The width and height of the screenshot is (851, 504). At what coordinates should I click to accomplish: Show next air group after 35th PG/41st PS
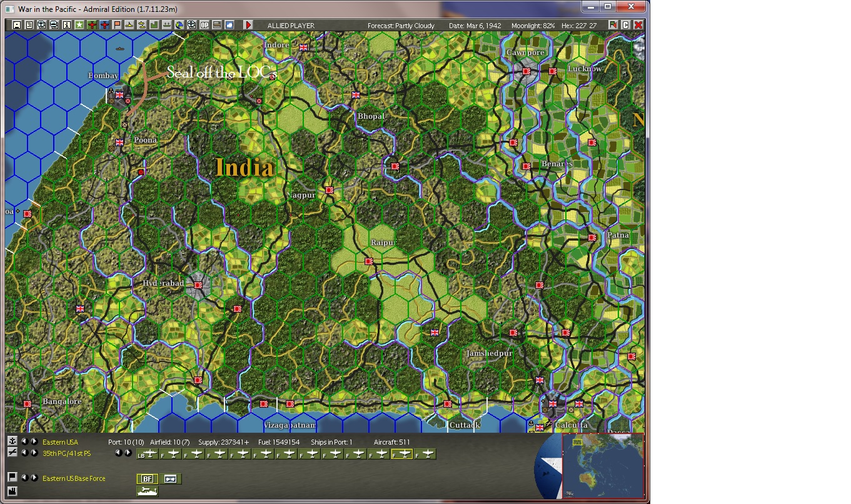(x=34, y=453)
